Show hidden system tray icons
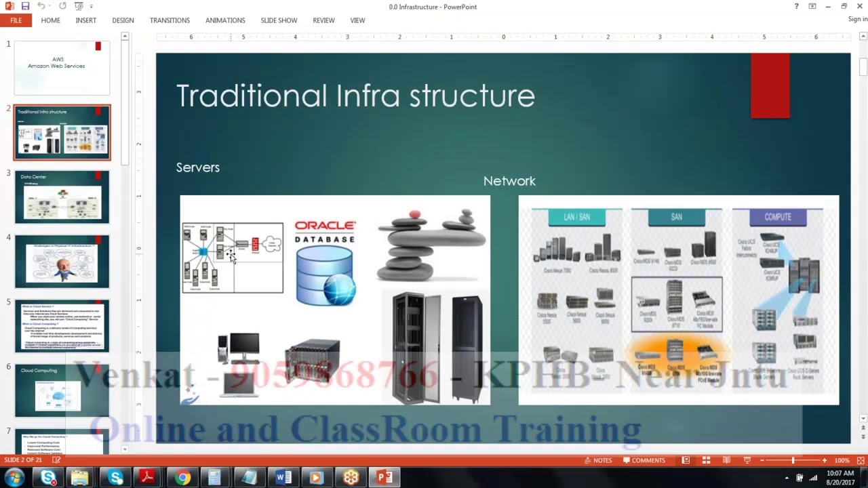Viewport: 868px width, 488px height. coord(787,478)
